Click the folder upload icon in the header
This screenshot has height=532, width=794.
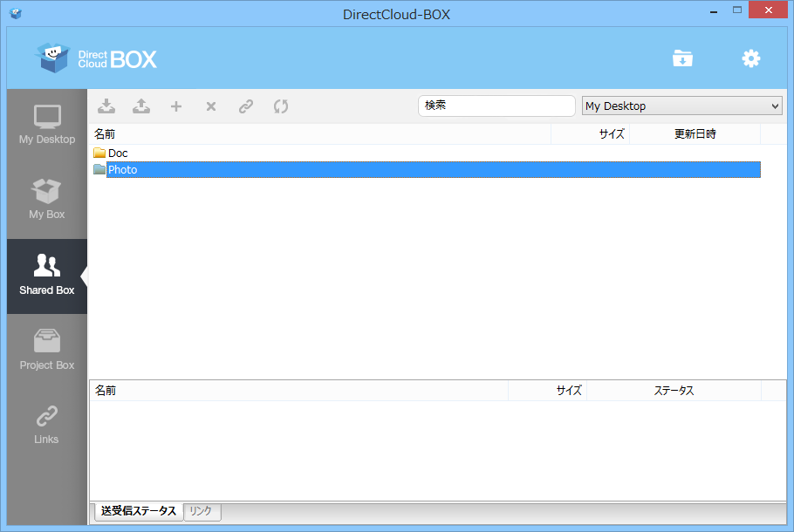pyautogui.click(x=682, y=58)
